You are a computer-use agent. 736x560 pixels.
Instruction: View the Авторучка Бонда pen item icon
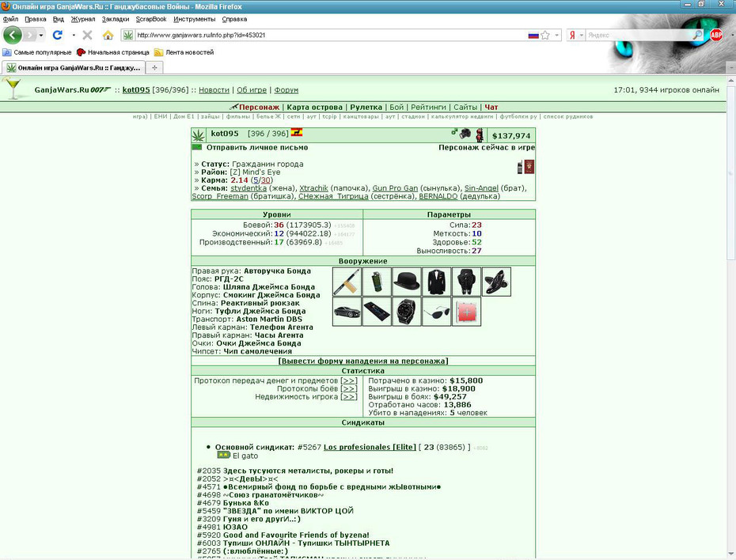pyautogui.click(x=347, y=282)
